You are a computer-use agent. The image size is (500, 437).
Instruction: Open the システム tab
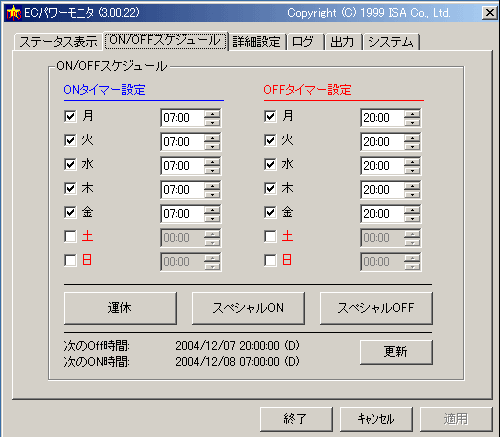[391, 42]
